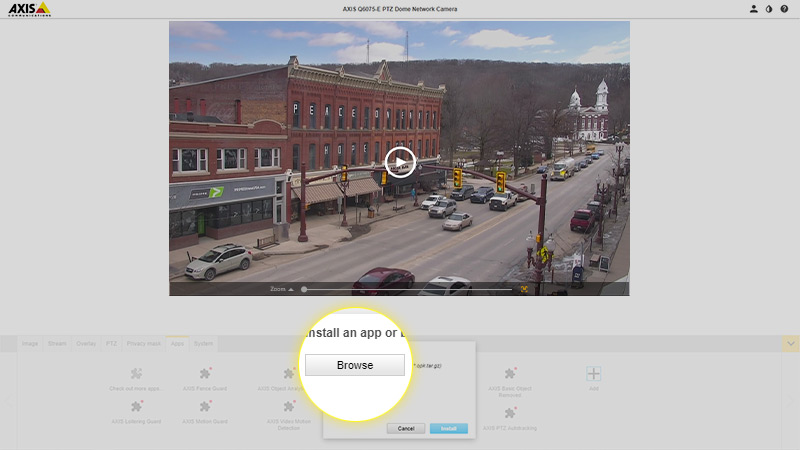Select the Privacy mask tab
The image size is (800, 450).
(x=143, y=344)
